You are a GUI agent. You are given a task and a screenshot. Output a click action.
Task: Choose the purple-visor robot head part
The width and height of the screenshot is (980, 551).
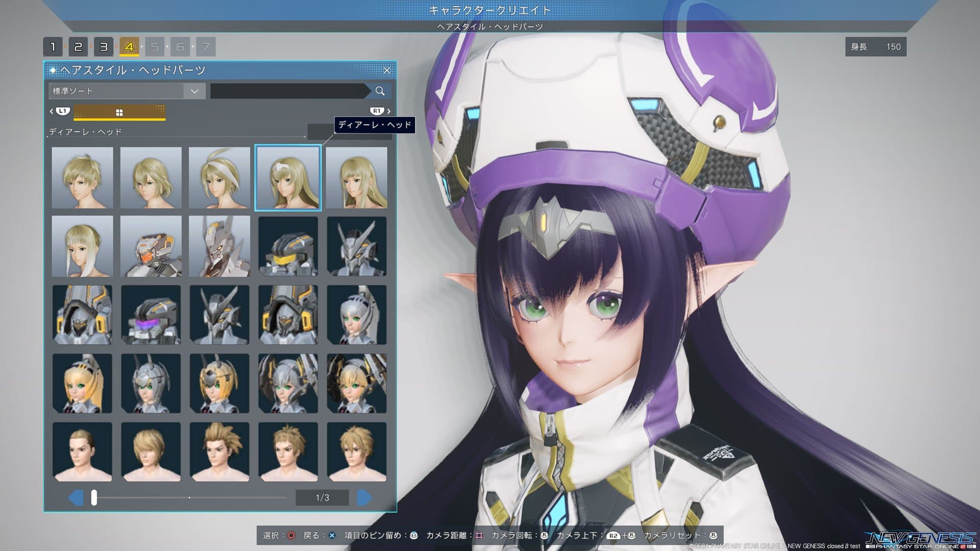pyautogui.click(x=151, y=315)
